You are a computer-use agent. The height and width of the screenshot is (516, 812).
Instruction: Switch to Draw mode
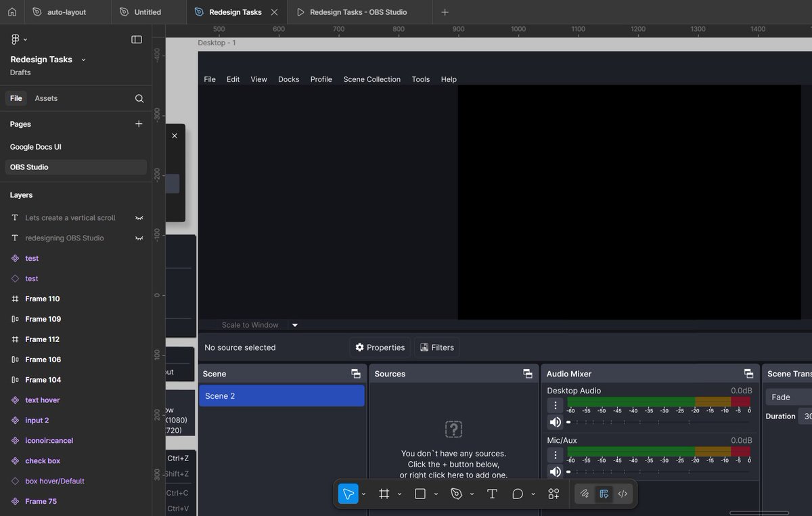[x=585, y=494]
